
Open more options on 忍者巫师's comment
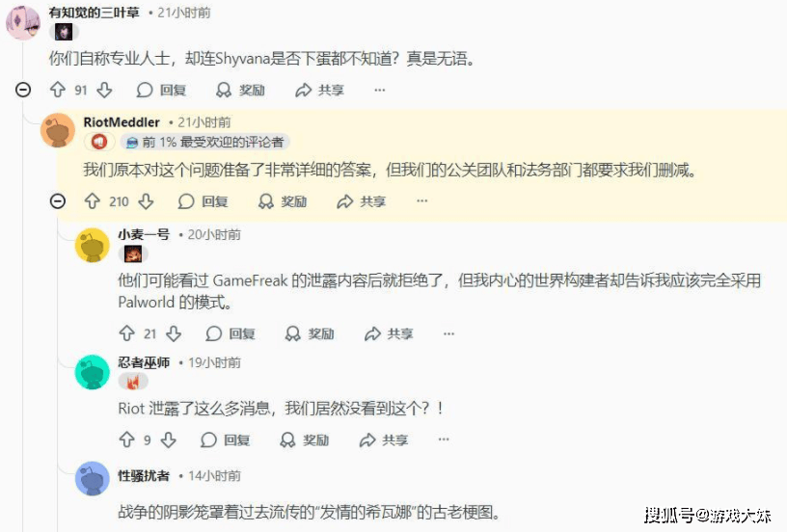[444, 439]
